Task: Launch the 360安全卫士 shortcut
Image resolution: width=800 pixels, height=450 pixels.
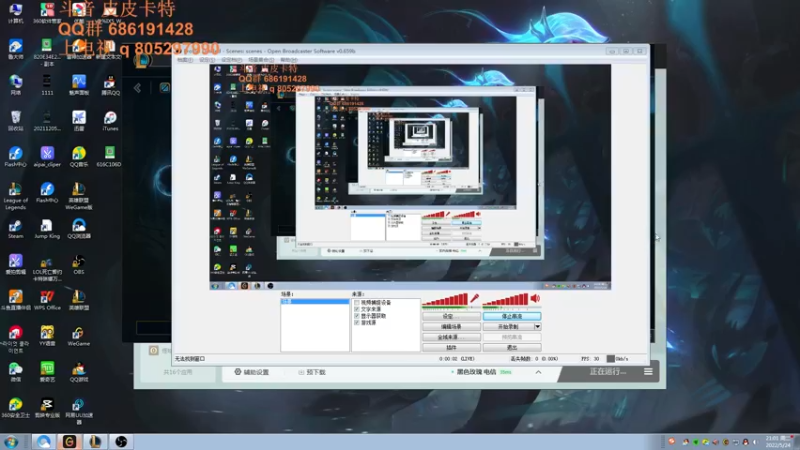Action: tap(15, 408)
